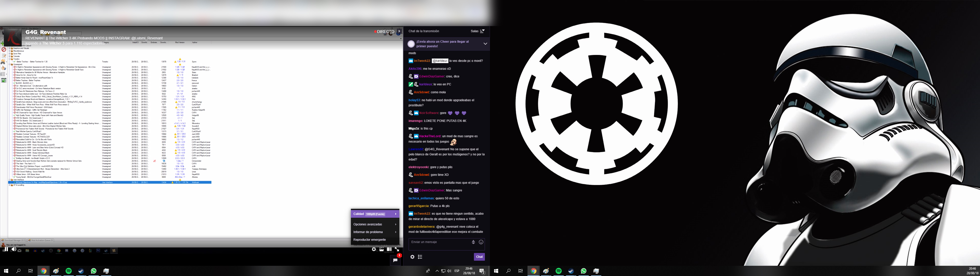The width and height of the screenshot is (980, 276).
Task: Open the Calidad quality submenu
Action: click(x=375, y=214)
